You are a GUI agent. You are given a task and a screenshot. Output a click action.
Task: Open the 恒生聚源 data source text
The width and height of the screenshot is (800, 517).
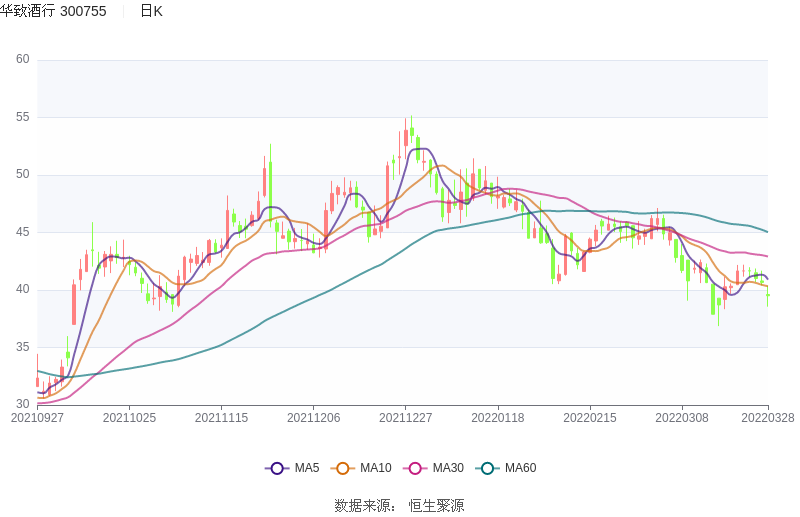[436, 506]
